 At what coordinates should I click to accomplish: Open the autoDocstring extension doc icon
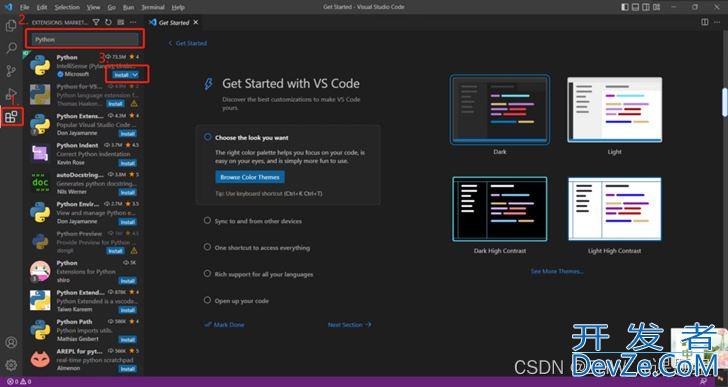(40, 183)
